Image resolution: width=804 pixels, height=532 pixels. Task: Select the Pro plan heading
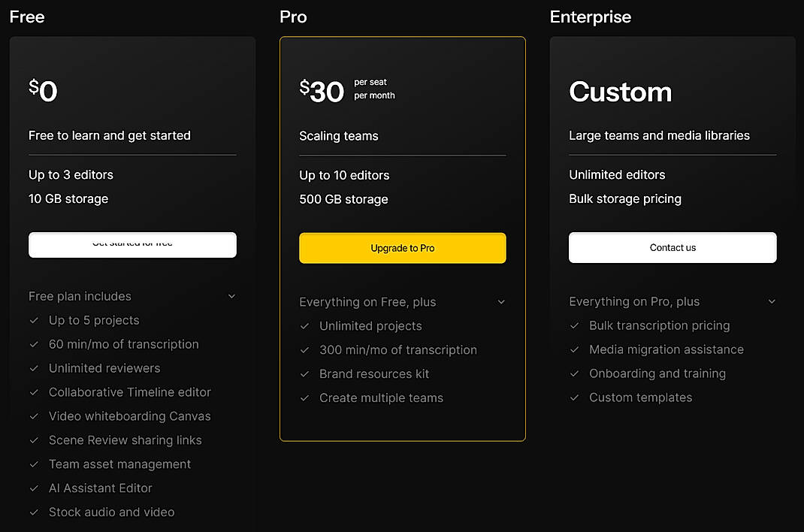pyautogui.click(x=292, y=17)
